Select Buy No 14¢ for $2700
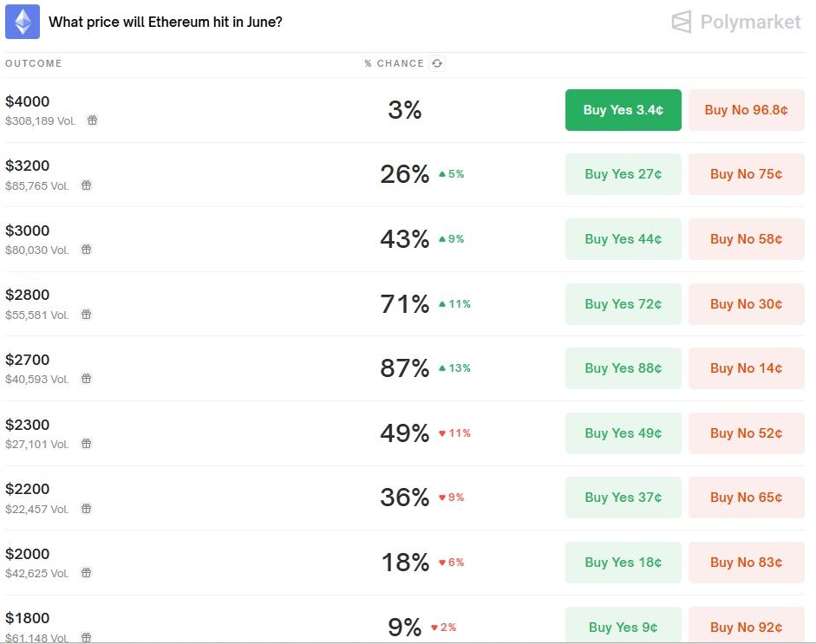Screen dimensions: 816x644 tap(746, 368)
